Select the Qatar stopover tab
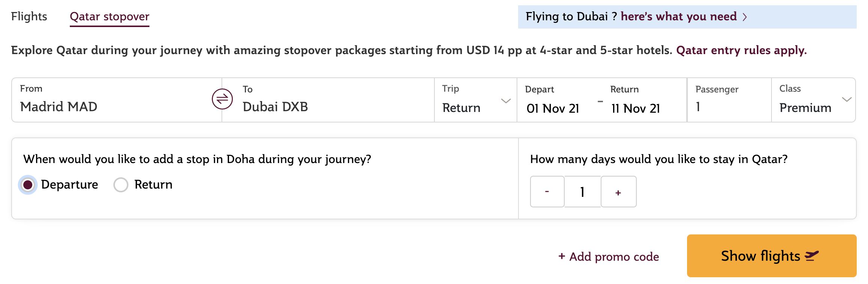 110,17
